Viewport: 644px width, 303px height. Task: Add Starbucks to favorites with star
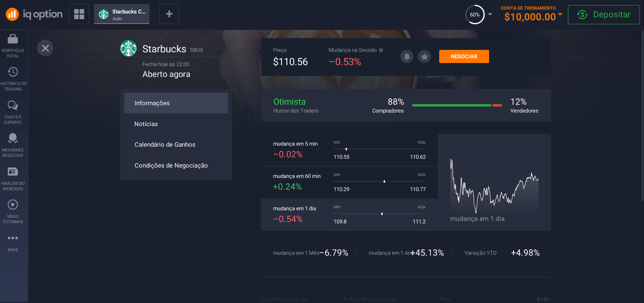tap(424, 56)
